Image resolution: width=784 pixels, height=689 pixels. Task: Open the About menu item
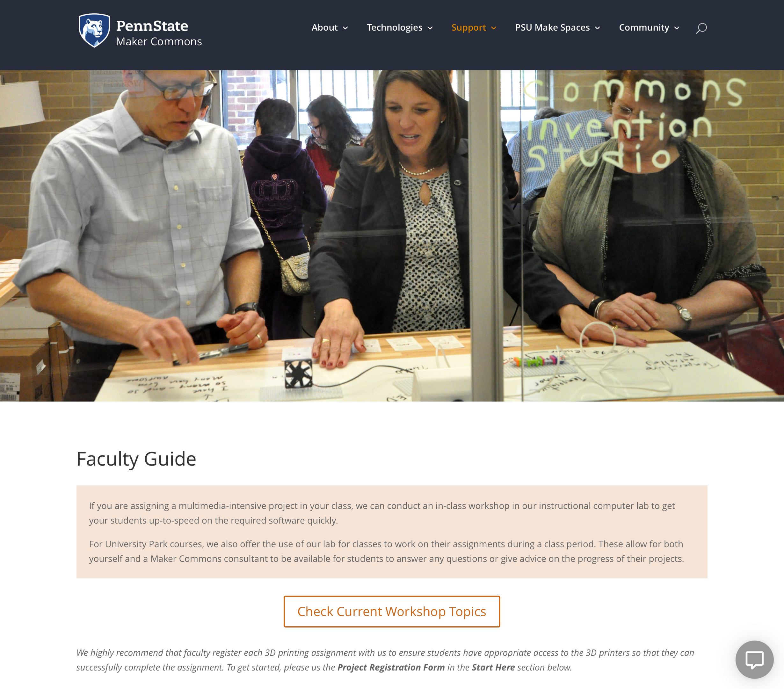click(x=324, y=28)
